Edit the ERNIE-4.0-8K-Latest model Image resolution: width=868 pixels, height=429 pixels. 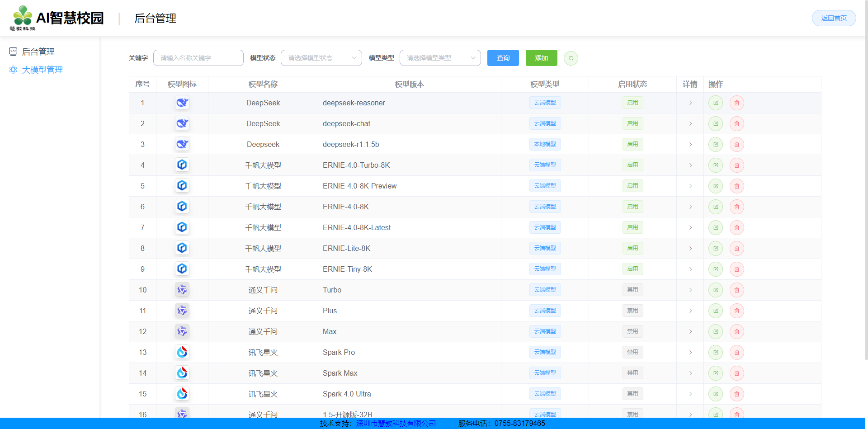716,227
